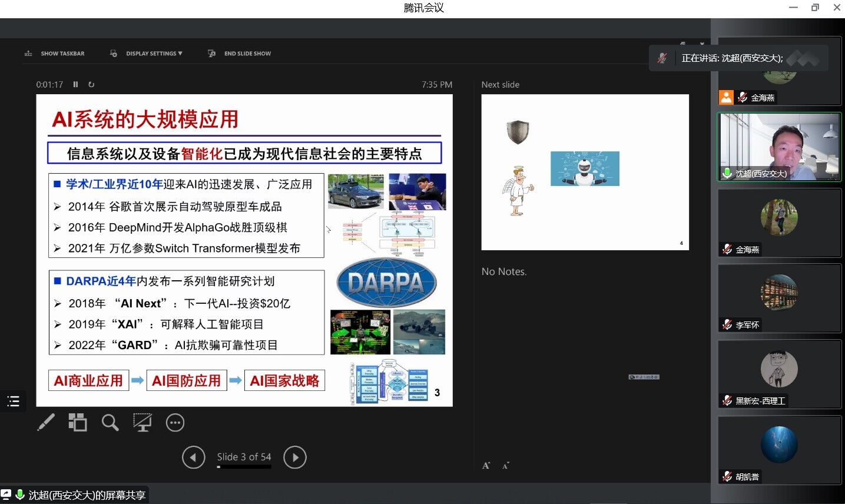Expand the Display Settings dropdown
The width and height of the screenshot is (845, 504).
pyautogui.click(x=147, y=54)
